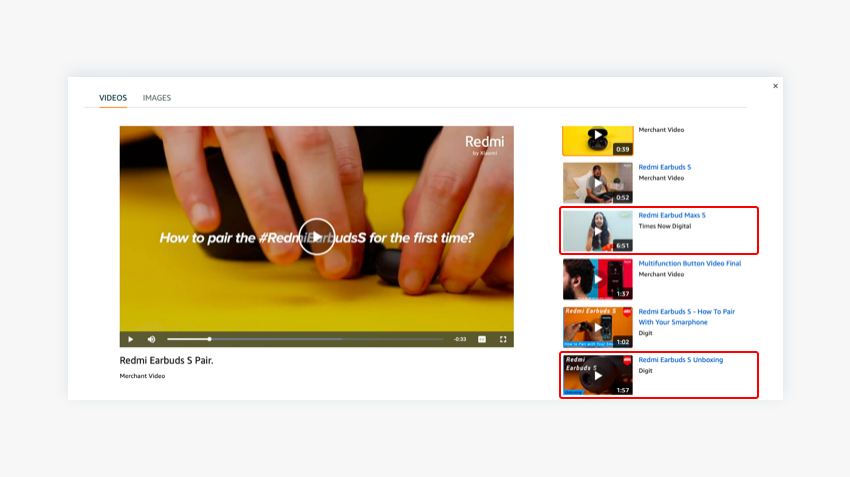
Task: Open the 0:39 Merchant Video thumbnail
Action: [597, 140]
